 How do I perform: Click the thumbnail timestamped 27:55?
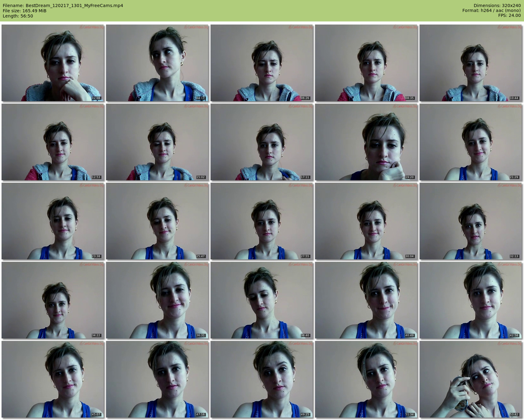[262, 221]
